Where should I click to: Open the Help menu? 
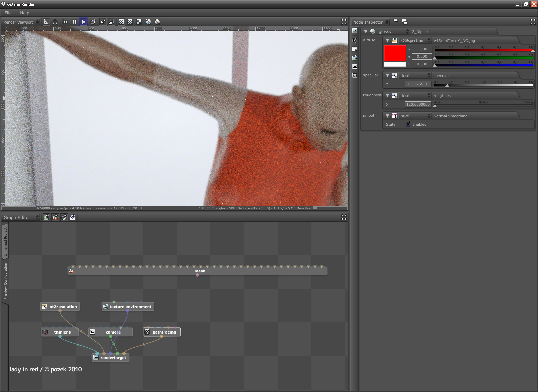[25, 13]
